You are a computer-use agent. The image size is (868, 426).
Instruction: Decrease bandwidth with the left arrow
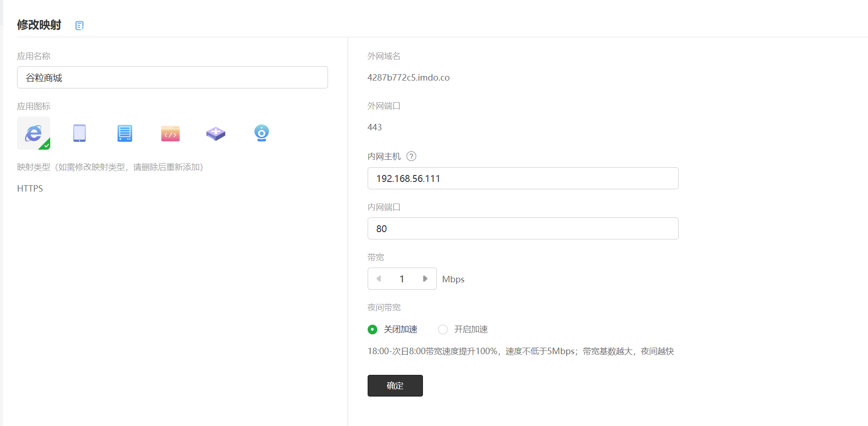[379, 279]
